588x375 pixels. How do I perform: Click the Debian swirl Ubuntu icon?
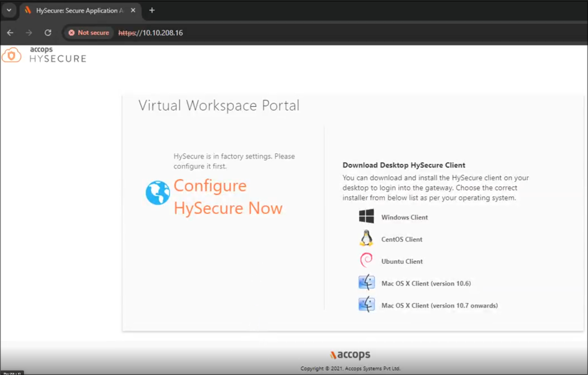[x=366, y=260]
